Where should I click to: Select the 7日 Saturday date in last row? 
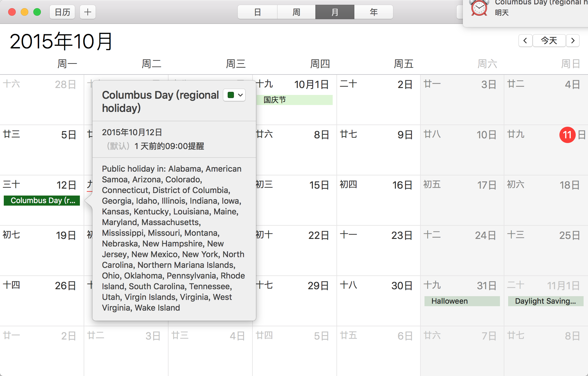[489, 336]
